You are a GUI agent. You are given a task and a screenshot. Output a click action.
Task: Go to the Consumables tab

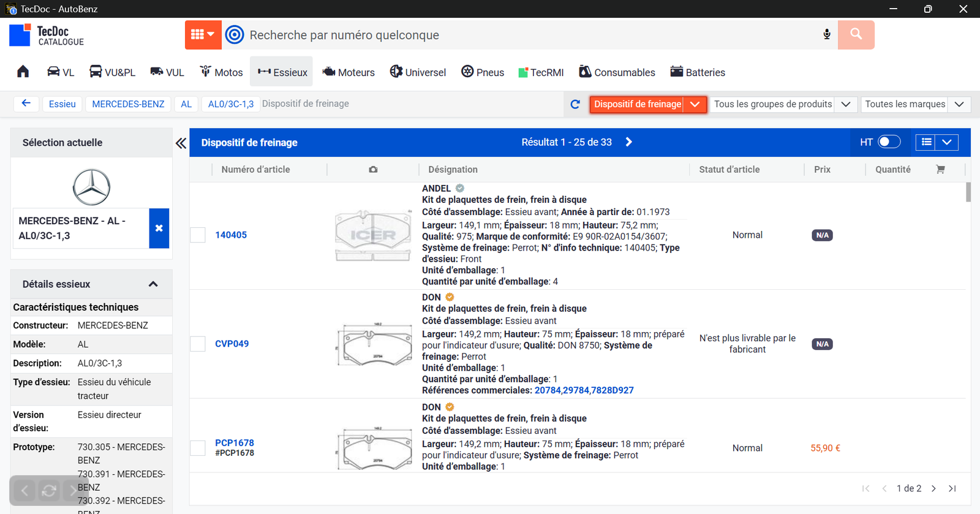pyautogui.click(x=617, y=72)
